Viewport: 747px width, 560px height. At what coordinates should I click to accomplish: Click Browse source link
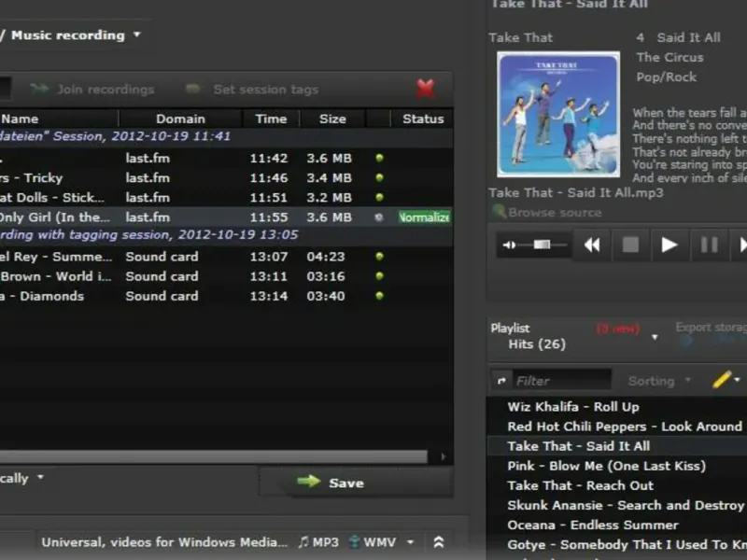click(x=547, y=213)
